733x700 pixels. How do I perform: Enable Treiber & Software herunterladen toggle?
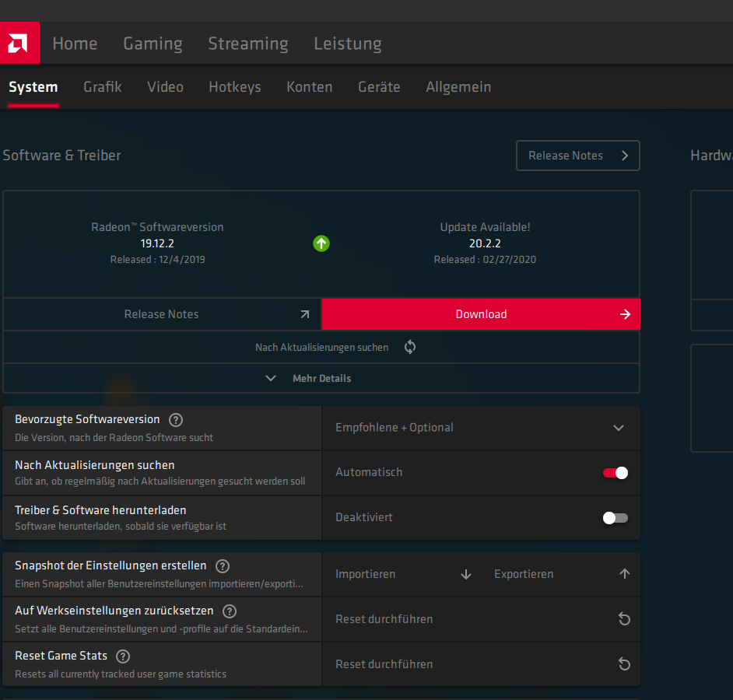(615, 518)
